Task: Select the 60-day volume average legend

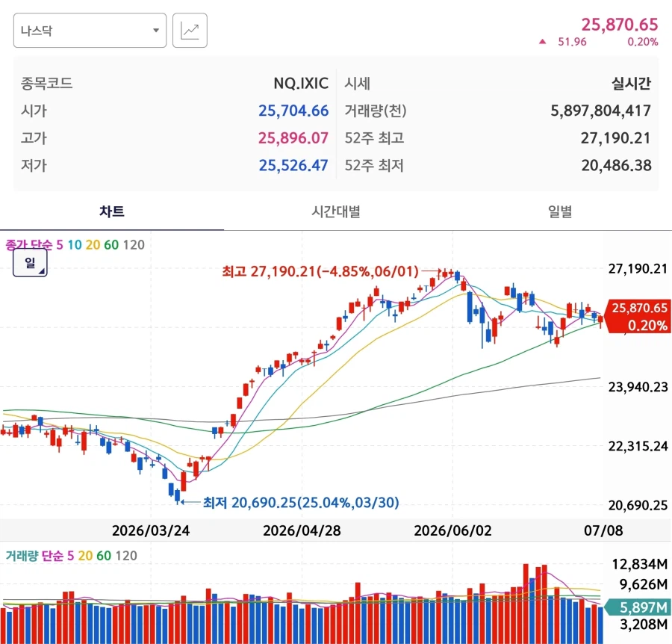Action: coord(104,556)
